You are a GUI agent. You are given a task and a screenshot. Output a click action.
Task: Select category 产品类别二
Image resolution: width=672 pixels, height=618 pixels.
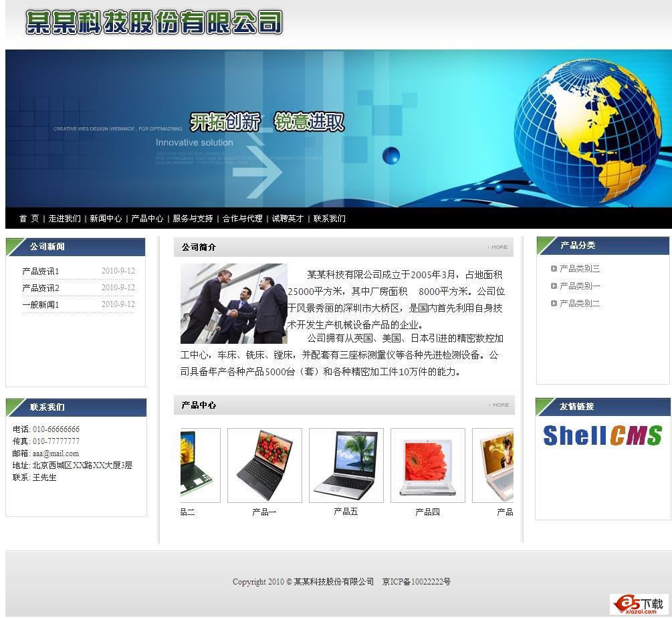click(x=580, y=304)
